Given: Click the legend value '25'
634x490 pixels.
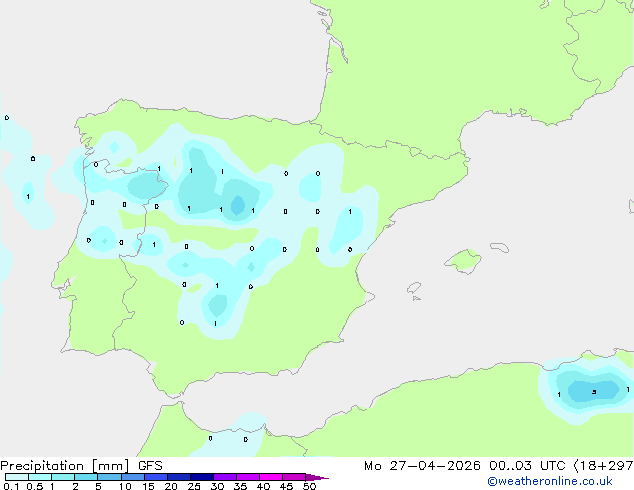Looking at the screenshot, I should pos(194,486).
